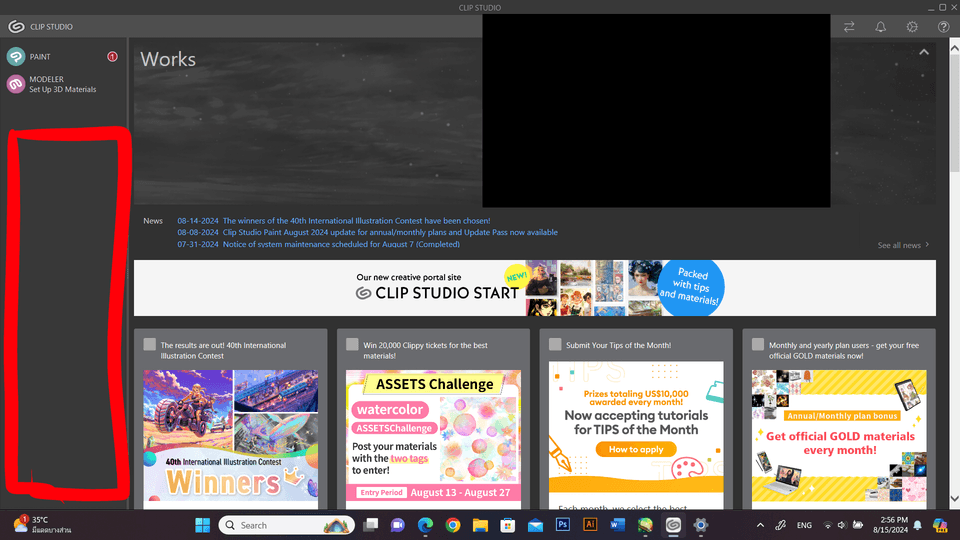Open the Mail app from taskbar
This screenshot has width=960, height=540.
point(535,525)
